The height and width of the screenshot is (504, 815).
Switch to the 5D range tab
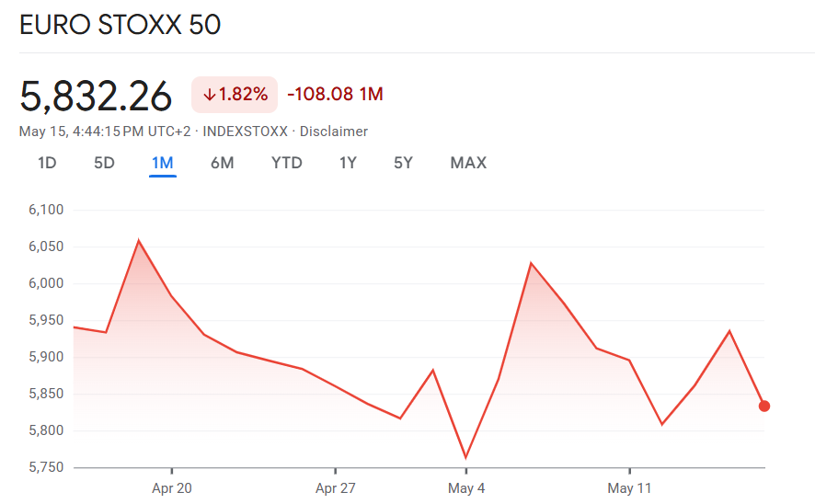pos(104,163)
